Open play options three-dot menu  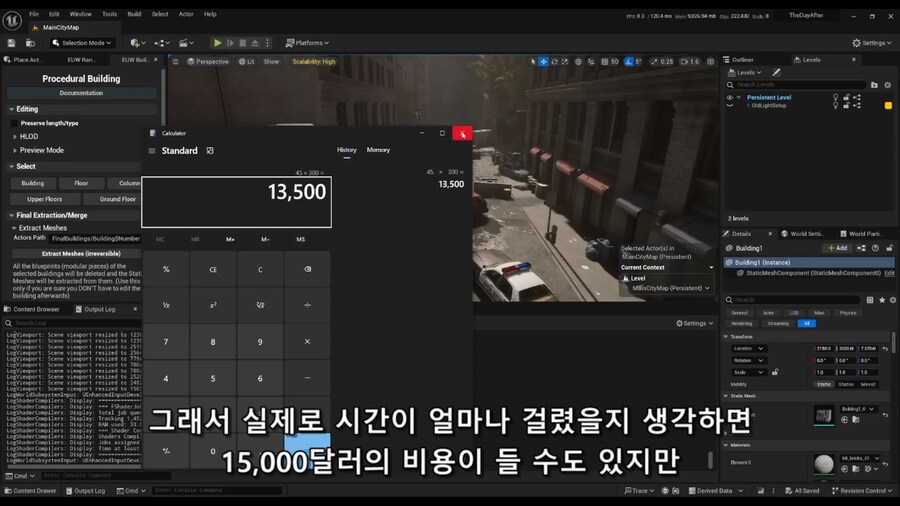click(x=267, y=43)
